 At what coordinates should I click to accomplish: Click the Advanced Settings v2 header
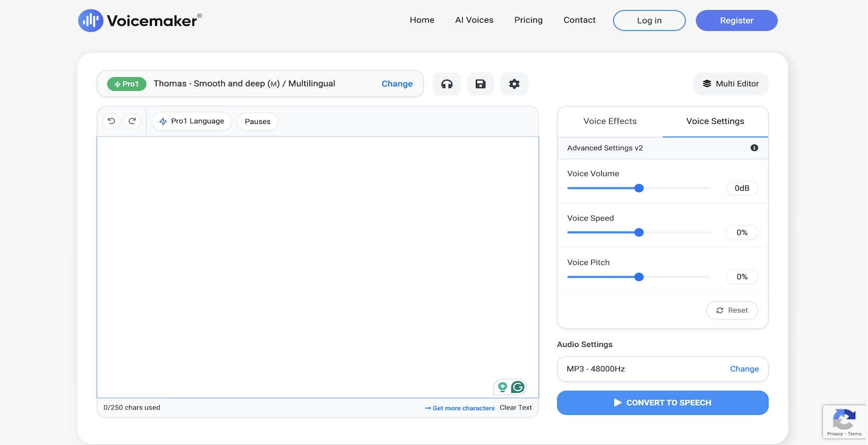tap(663, 148)
